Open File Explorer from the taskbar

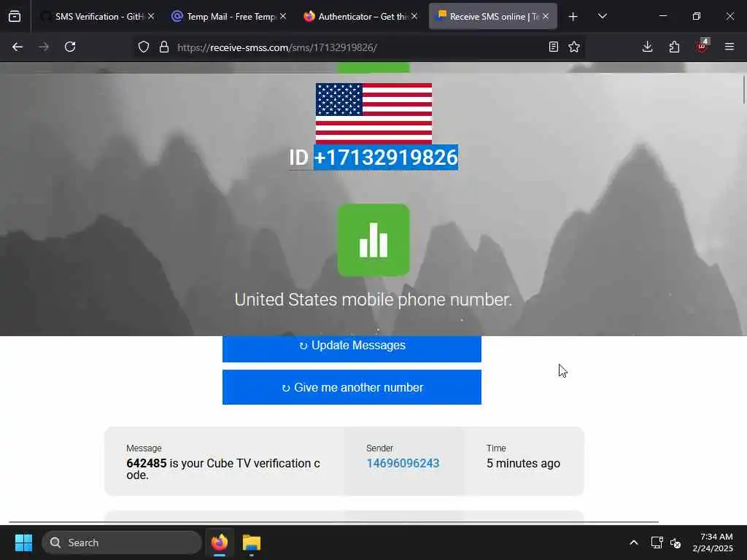click(x=252, y=542)
